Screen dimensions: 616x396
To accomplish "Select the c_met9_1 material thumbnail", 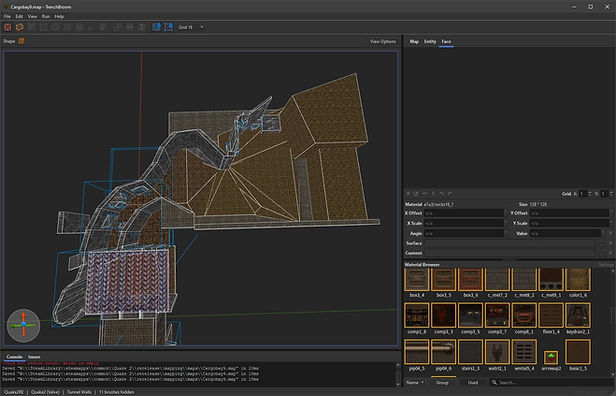I will tap(551, 279).
